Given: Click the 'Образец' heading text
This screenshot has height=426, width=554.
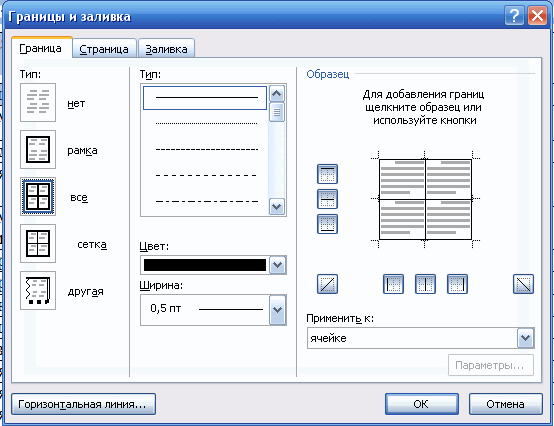Looking at the screenshot, I should pyautogui.click(x=328, y=74).
